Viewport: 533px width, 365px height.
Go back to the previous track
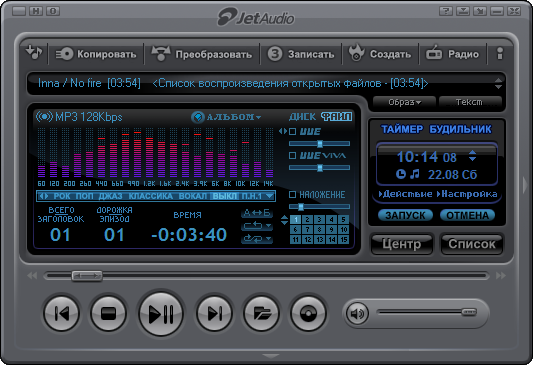pyautogui.click(x=62, y=313)
